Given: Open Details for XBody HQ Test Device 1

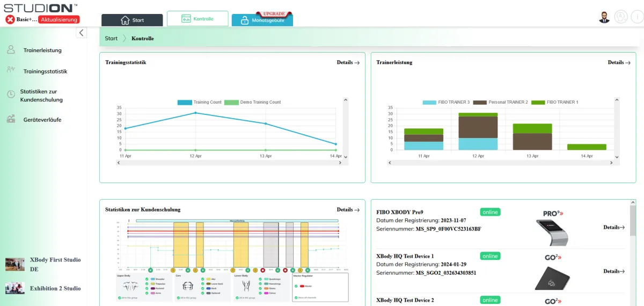Looking at the screenshot, I should pos(614,271).
